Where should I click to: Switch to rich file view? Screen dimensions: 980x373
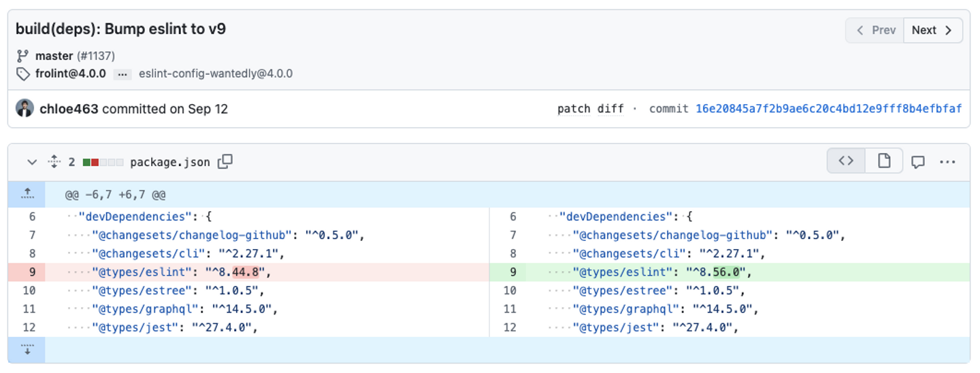pyautogui.click(x=884, y=161)
